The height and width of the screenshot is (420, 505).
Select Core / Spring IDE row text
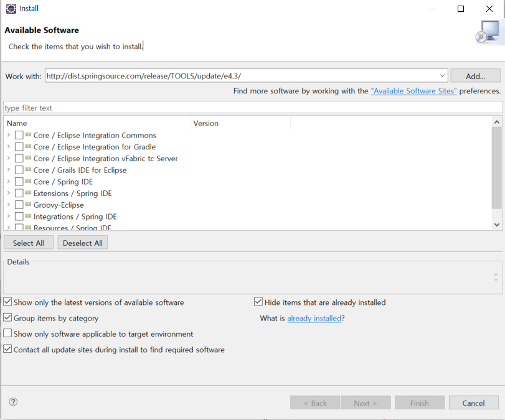click(63, 182)
